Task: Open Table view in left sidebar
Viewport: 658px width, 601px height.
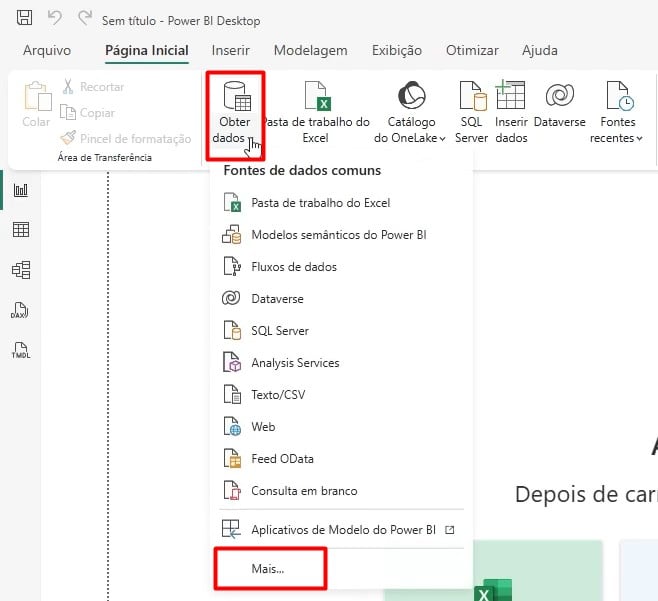Action: 21,230
